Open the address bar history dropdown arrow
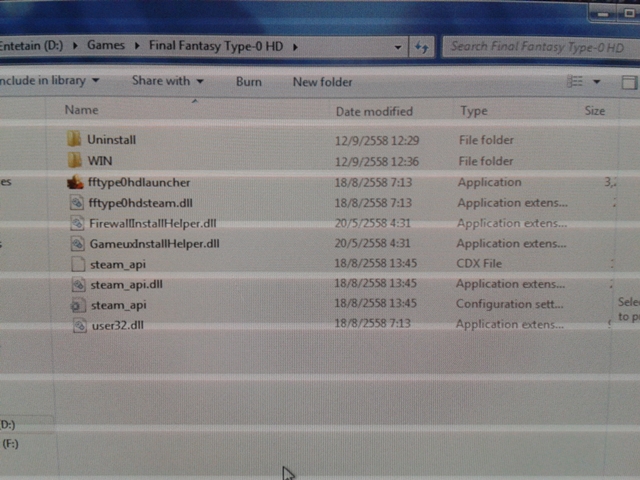The image size is (640, 480). (399, 47)
